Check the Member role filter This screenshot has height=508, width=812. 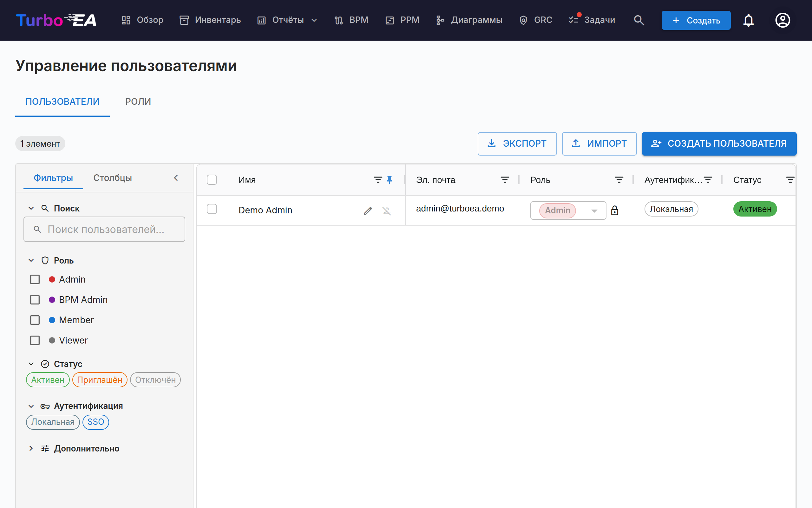35,320
